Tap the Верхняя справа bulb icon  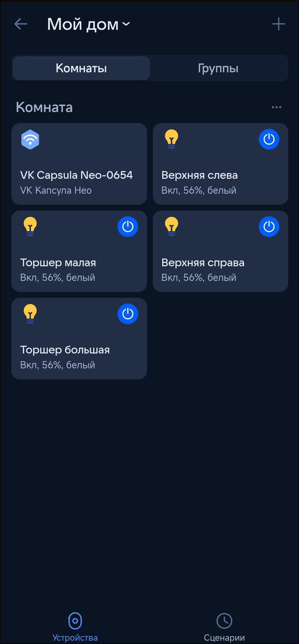(x=171, y=227)
